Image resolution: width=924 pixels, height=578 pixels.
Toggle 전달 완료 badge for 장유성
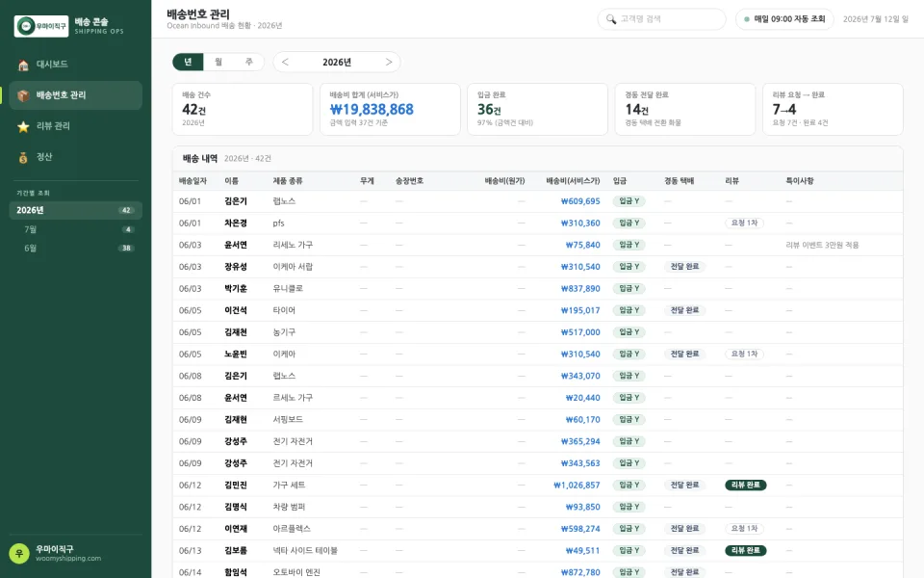tap(684, 267)
